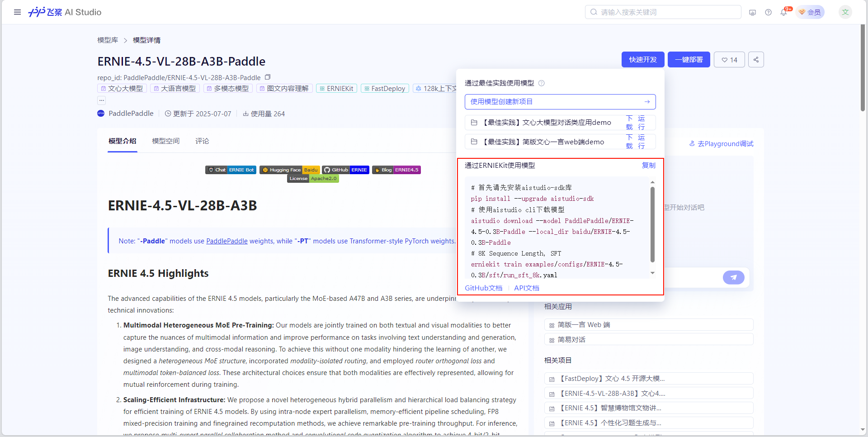
Task: Open the hamburger menu icon
Action: pyautogui.click(x=17, y=12)
